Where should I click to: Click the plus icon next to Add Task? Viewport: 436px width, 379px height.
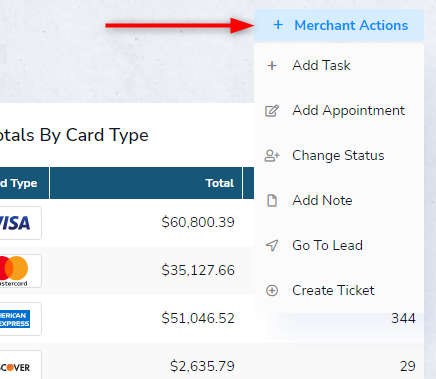(x=272, y=65)
